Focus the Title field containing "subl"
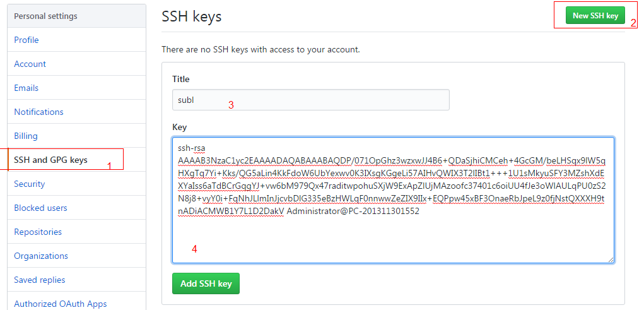Viewport: 644px width, 310px height. (x=310, y=100)
